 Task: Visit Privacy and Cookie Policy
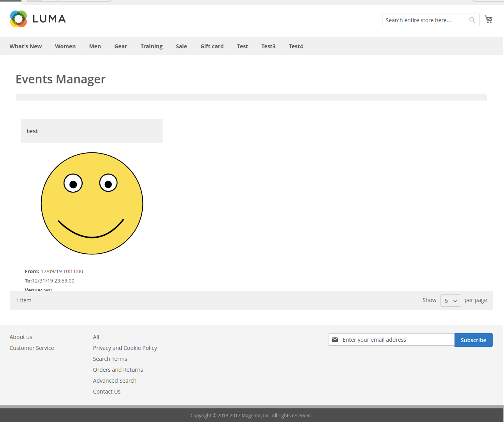tap(125, 348)
